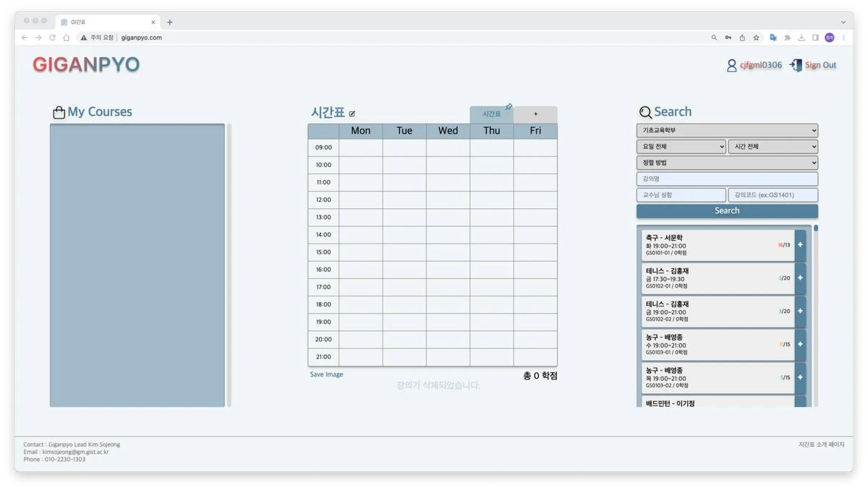
Task: Add 농구 GS0103-01 course with plus icon
Action: pos(800,345)
